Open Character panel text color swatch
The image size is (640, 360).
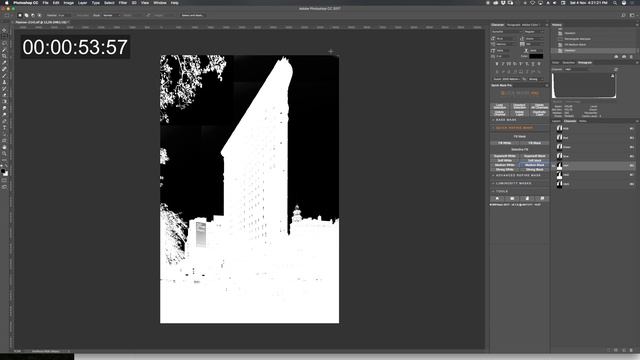click(536, 56)
